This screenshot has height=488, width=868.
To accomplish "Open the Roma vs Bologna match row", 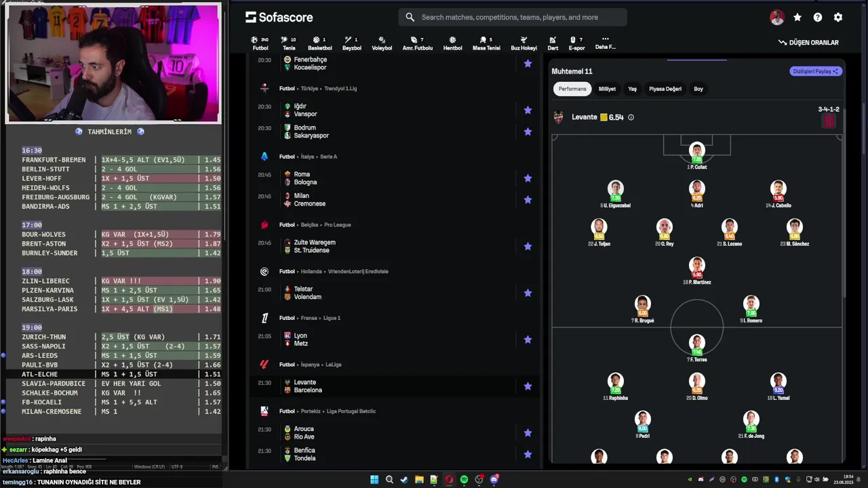I will pyautogui.click(x=395, y=178).
